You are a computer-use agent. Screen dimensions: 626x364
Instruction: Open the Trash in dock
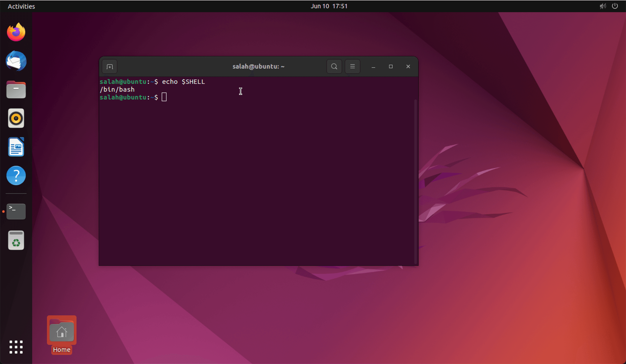[x=16, y=240]
